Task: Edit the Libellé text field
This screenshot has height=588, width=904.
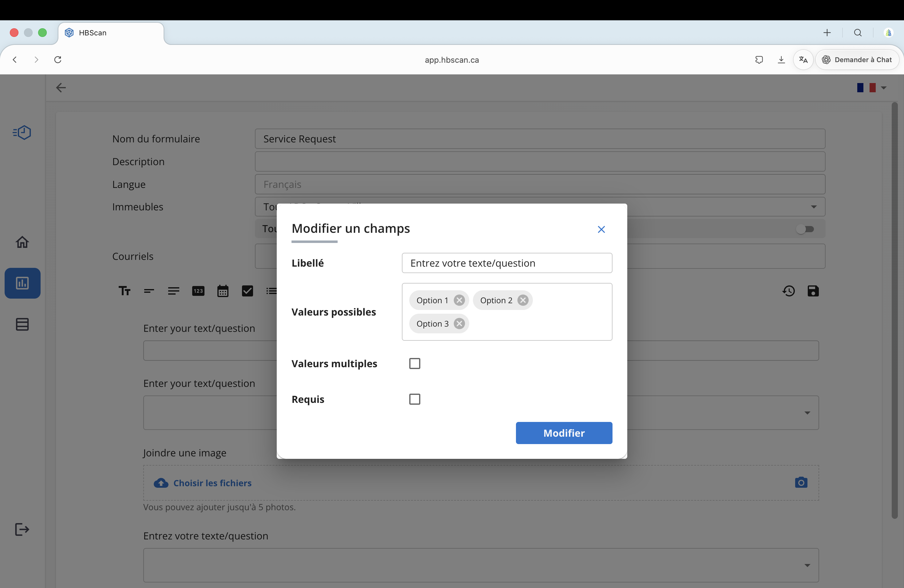Action: (x=507, y=263)
